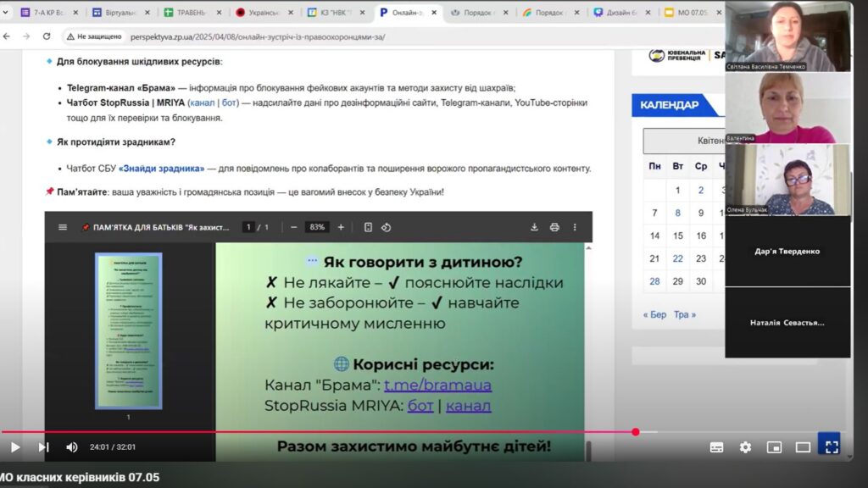Viewport: 868px width, 488px height.
Task: Close the 'Українськ' tab
Action: [x=291, y=12]
